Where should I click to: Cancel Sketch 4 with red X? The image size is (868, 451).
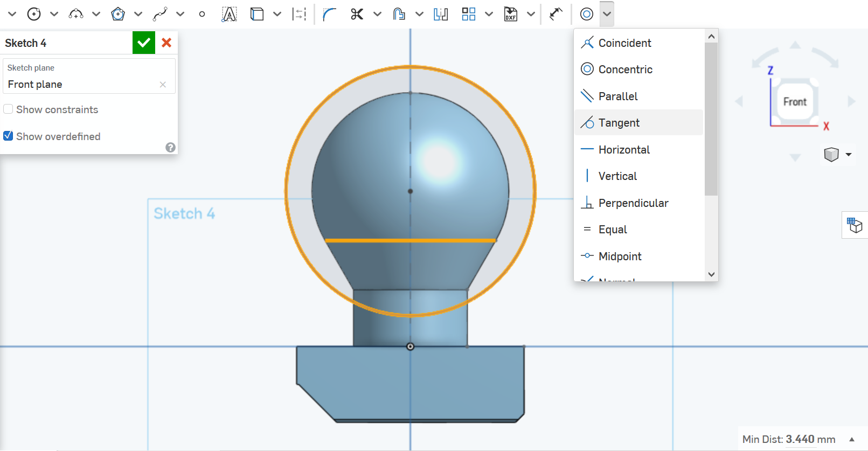(166, 43)
